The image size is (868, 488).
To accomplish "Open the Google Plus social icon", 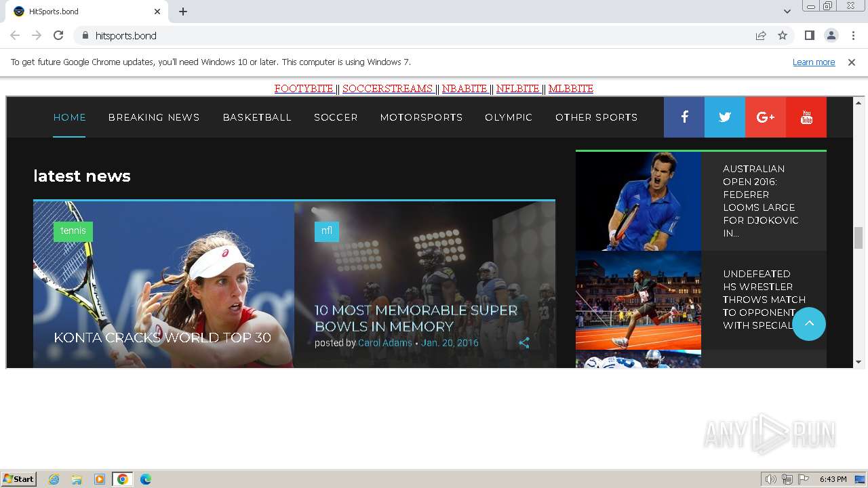I will pyautogui.click(x=766, y=117).
